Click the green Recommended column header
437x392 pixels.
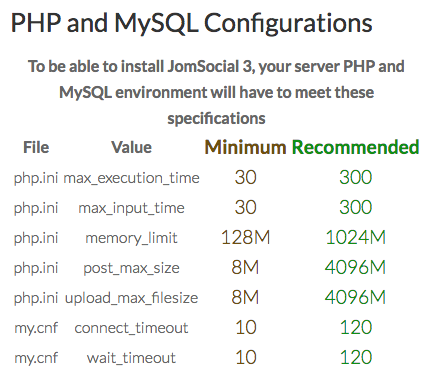(355, 147)
